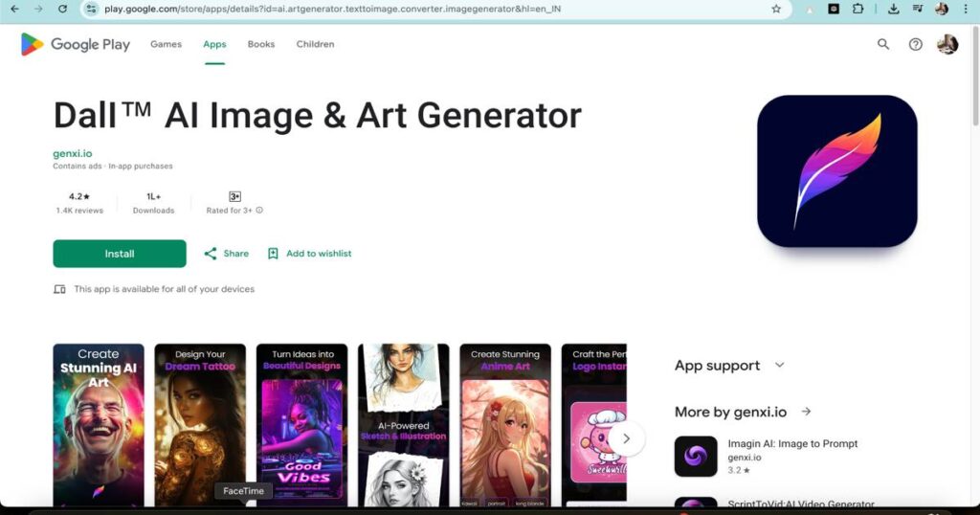Open 'Imagin AI: Image to Prompt' title
This screenshot has width=980, height=515.
pyautogui.click(x=792, y=444)
